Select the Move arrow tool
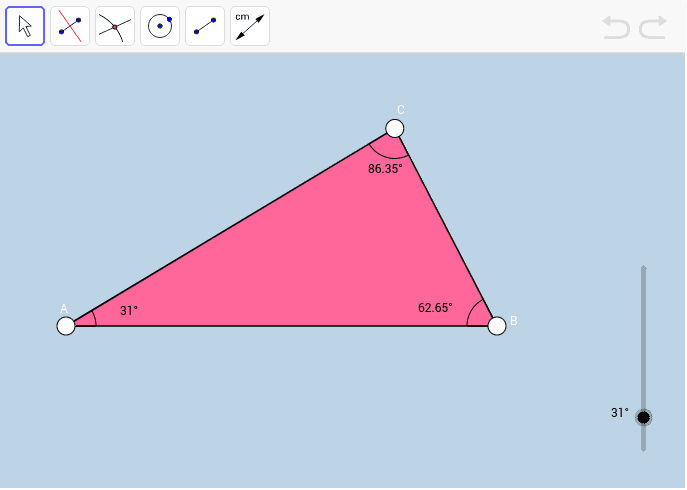687x490 pixels. pyautogui.click(x=25, y=26)
